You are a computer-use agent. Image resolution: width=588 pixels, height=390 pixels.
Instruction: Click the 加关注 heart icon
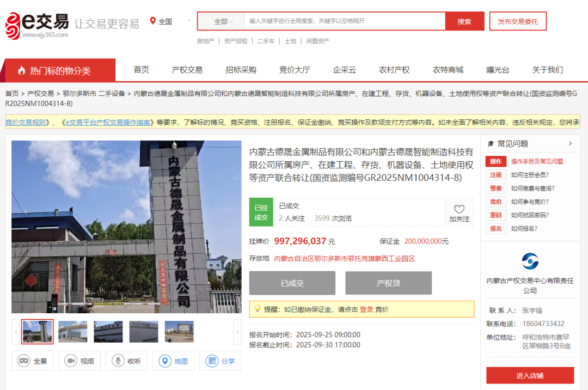click(x=460, y=209)
